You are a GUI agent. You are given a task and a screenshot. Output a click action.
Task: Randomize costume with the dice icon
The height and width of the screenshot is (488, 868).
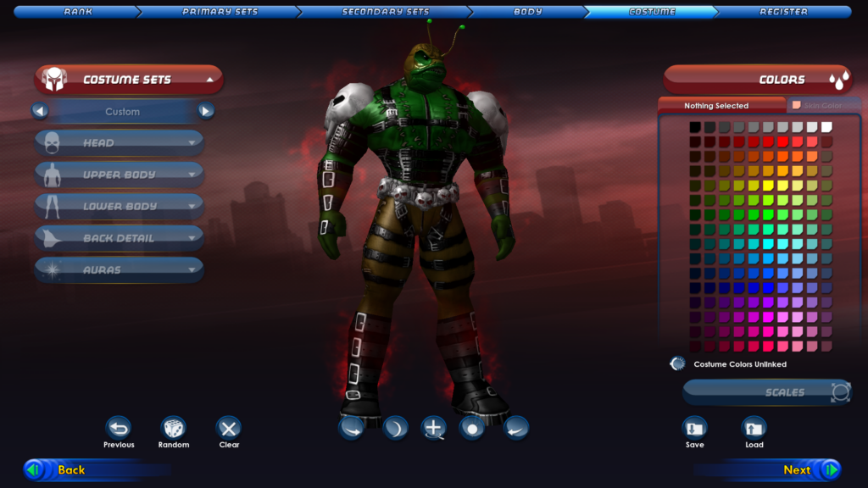point(174,428)
